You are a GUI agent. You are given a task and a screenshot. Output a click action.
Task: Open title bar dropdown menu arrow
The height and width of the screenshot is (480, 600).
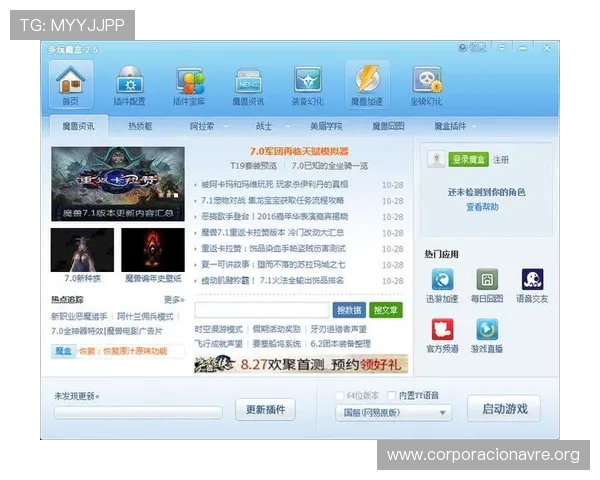502,48
